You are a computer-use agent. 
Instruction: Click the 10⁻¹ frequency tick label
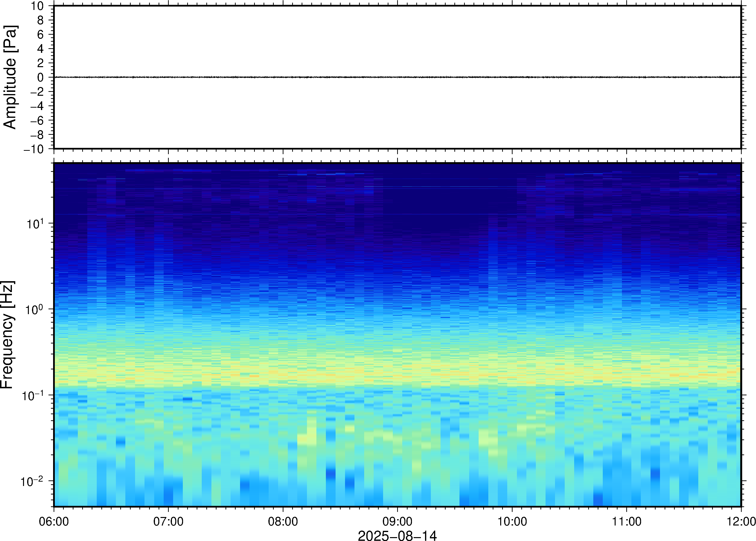33,395
